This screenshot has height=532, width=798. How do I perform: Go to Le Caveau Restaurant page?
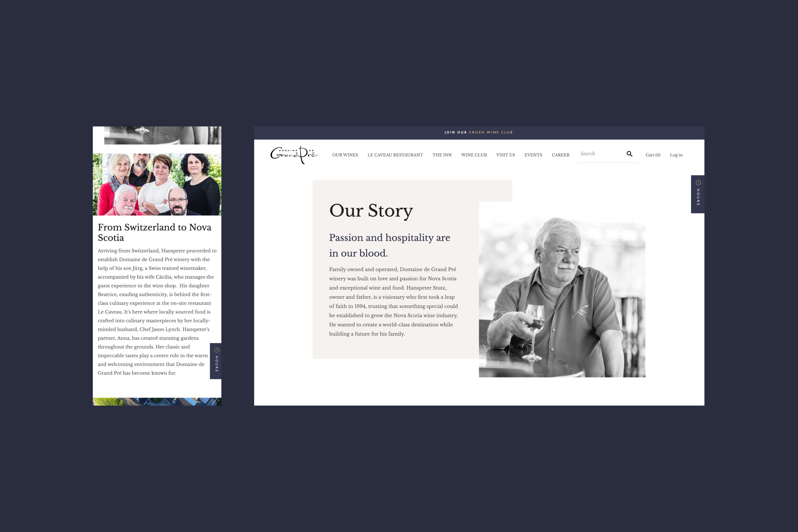(x=395, y=155)
